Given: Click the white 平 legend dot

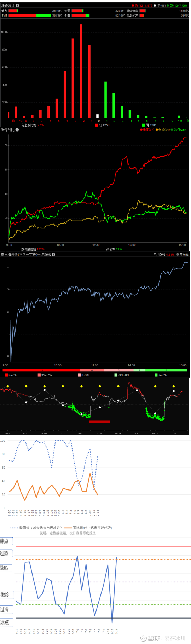Looking at the screenshot, I should pyautogui.click(x=155, y=6).
